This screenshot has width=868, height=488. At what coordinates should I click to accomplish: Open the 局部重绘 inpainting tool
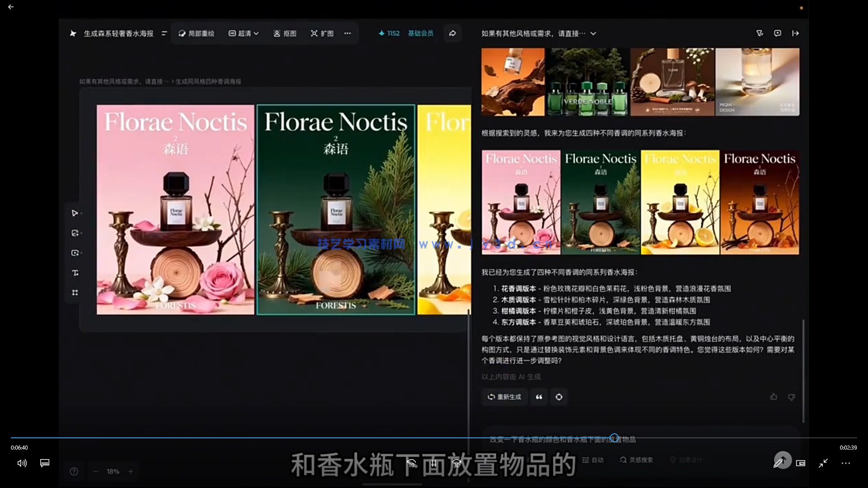(196, 33)
